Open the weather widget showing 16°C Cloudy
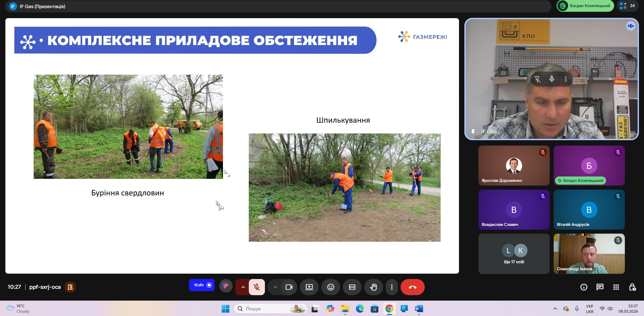644x316 pixels. 18,309
